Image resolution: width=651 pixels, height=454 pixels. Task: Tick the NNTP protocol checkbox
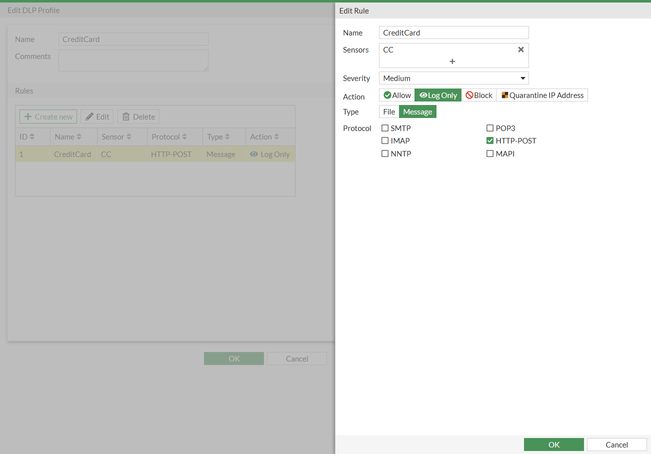385,154
